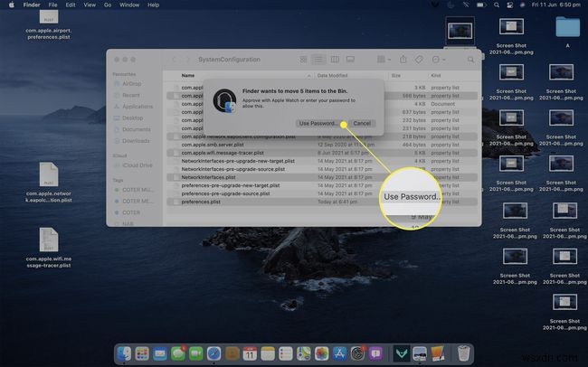This screenshot has width=588, height=367.
Task: Select NetworkInterfaces-pre-upgrade-new-target.plist row
Action: point(322,161)
